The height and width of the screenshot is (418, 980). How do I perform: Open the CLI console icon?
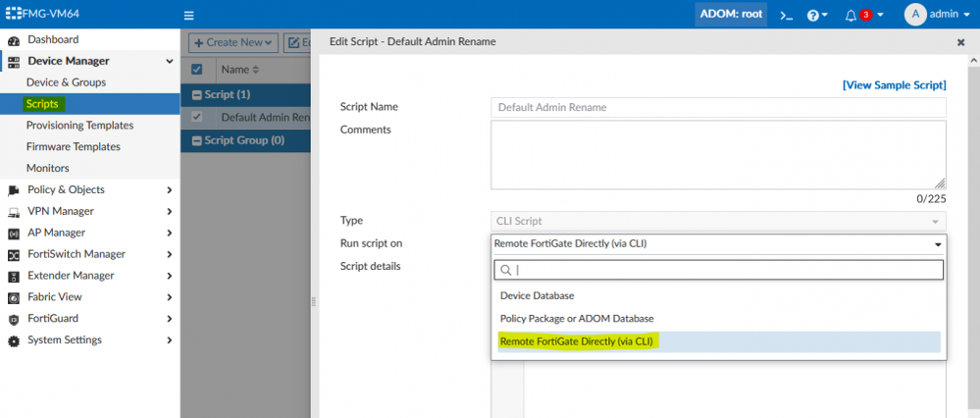pos(786,16)
